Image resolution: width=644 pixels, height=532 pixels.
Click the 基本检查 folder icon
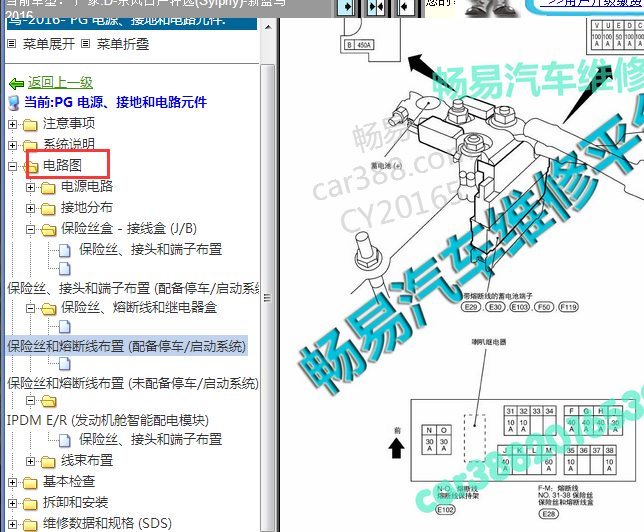coord(30,483)
